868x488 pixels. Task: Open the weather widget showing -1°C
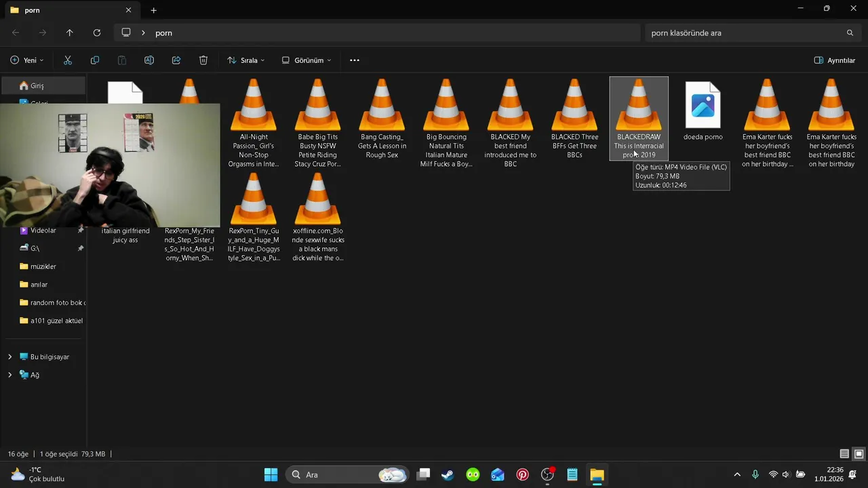[x=39, y=474]
